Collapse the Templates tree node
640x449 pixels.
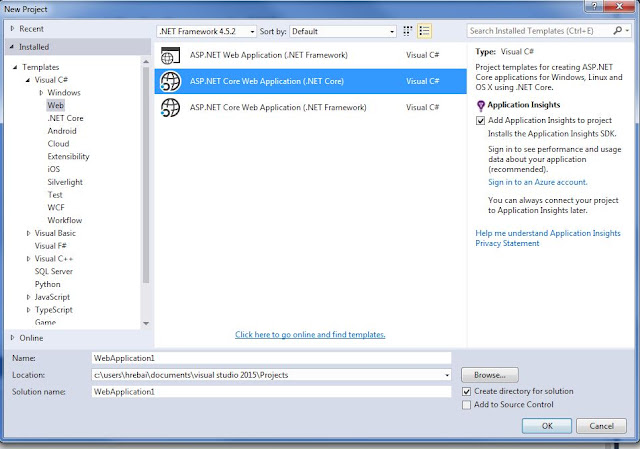(15, 67)
